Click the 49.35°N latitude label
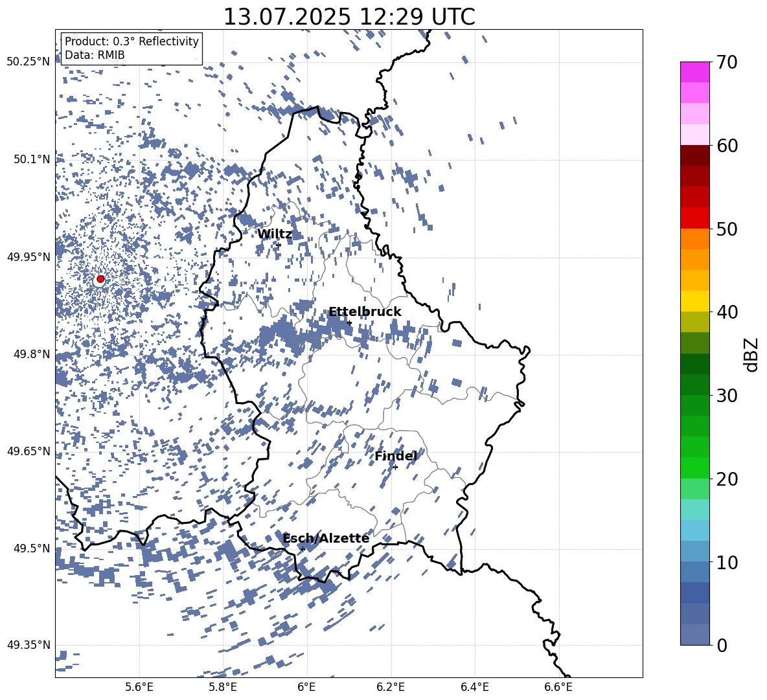 29,645
